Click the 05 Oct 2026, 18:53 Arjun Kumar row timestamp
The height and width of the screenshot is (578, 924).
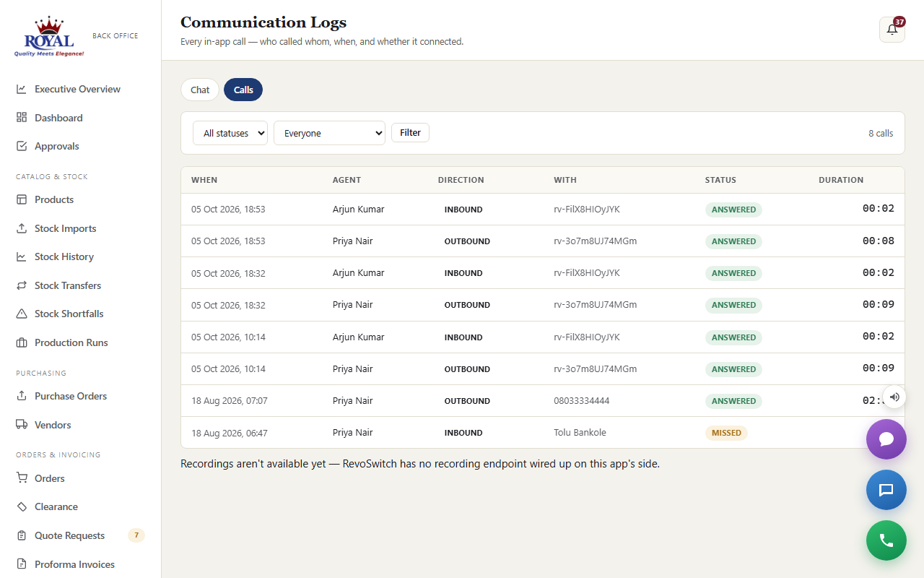[228, 209]
